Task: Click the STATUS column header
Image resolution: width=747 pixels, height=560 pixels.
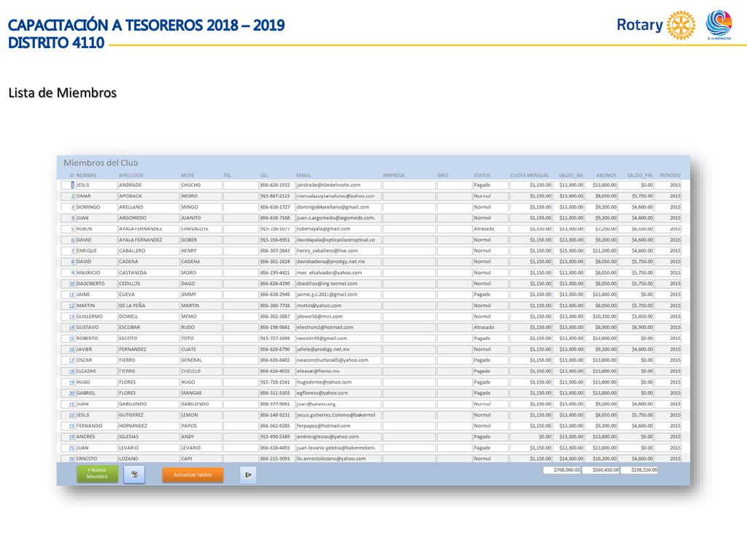Action: click(x=481, y=175)
